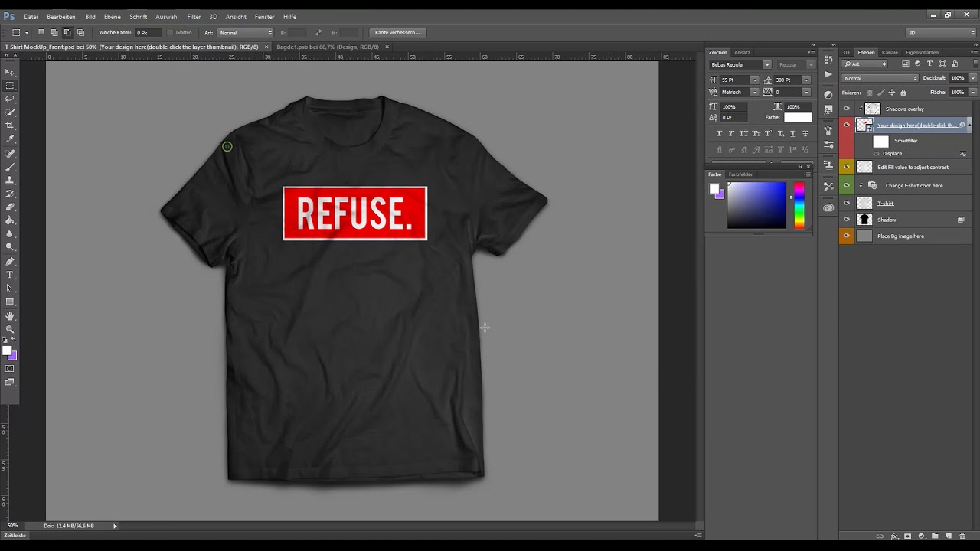Select the Lasso tool
The height and width of the screenshot is (551, 980).
pyautogui.click(x=10, y=99)
